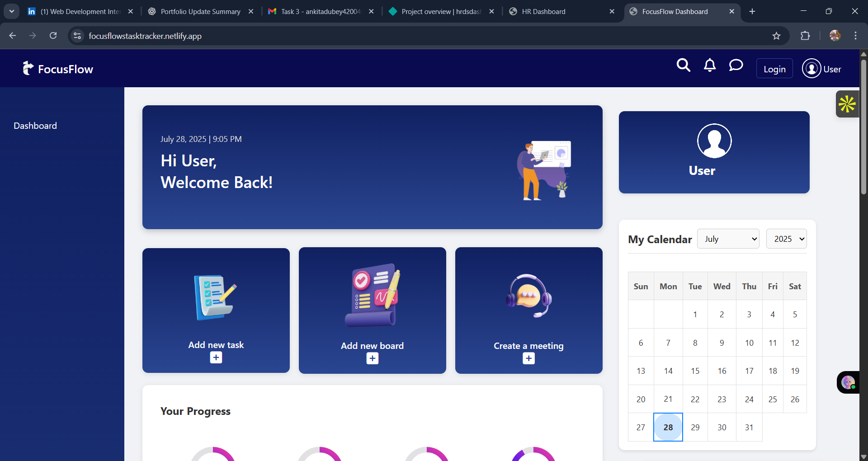
Task: Click the fourth purple-pink progress ring
Action: (533, 454)
